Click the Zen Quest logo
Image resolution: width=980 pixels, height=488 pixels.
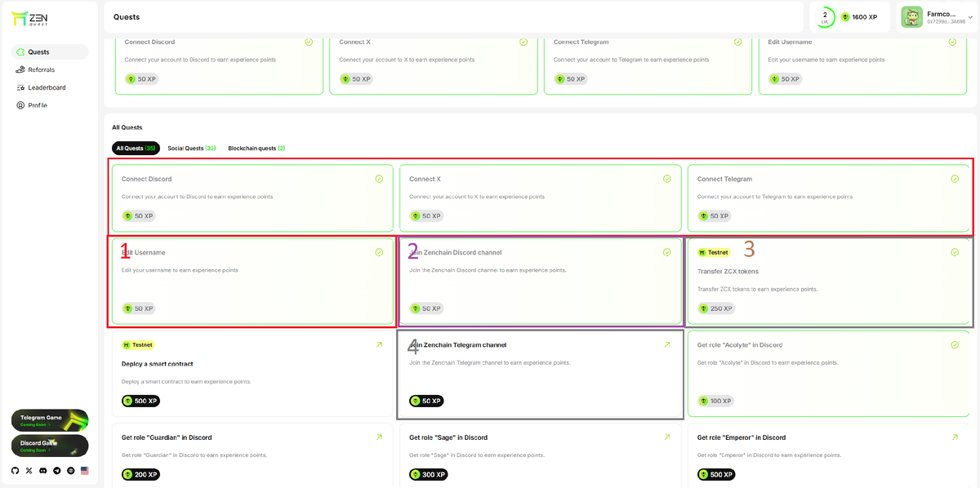(29, 17)
